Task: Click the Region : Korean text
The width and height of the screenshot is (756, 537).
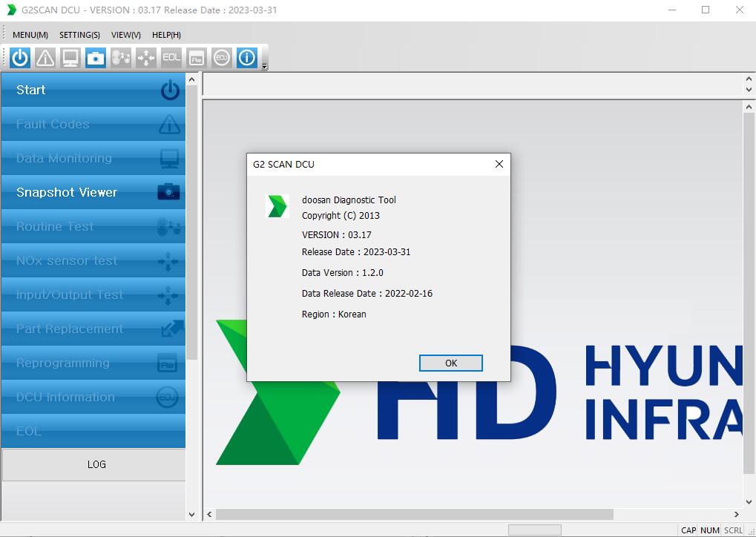Action: coord(334,314)
